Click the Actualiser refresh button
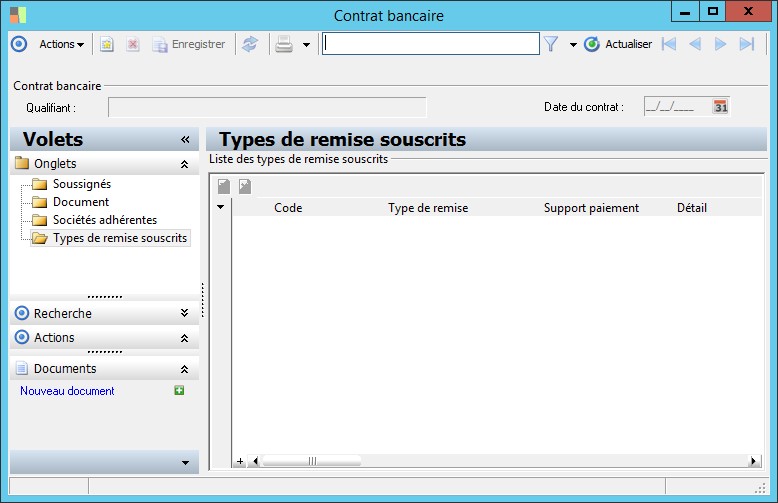The height and width of the screenshot is (503, 778). tap(618, 44)
